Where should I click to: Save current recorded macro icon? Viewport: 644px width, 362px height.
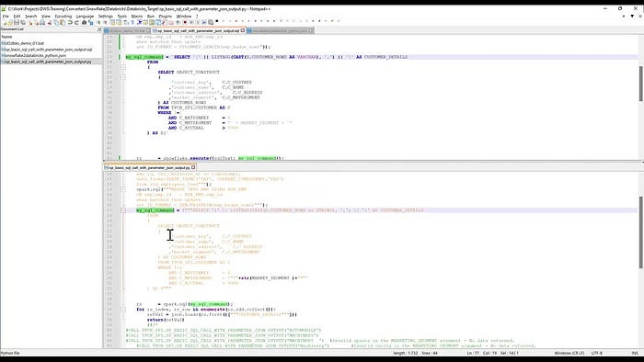tap(211, 22)
